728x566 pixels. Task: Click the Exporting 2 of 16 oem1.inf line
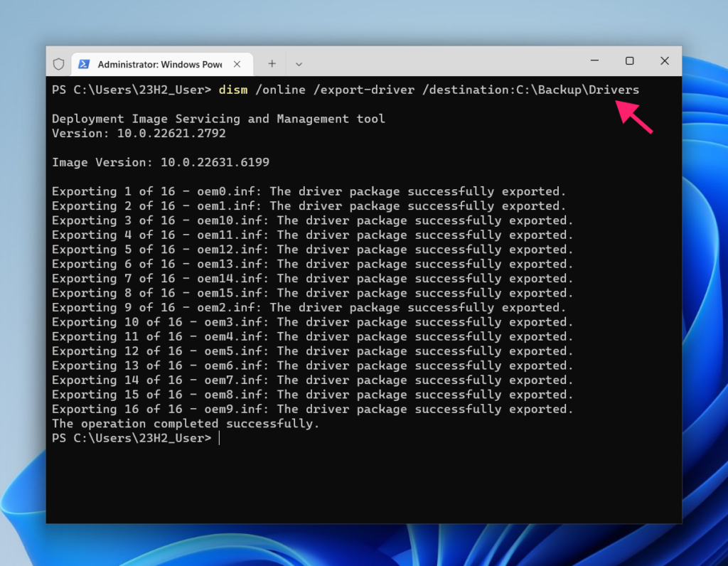click(x=309, y=205)
